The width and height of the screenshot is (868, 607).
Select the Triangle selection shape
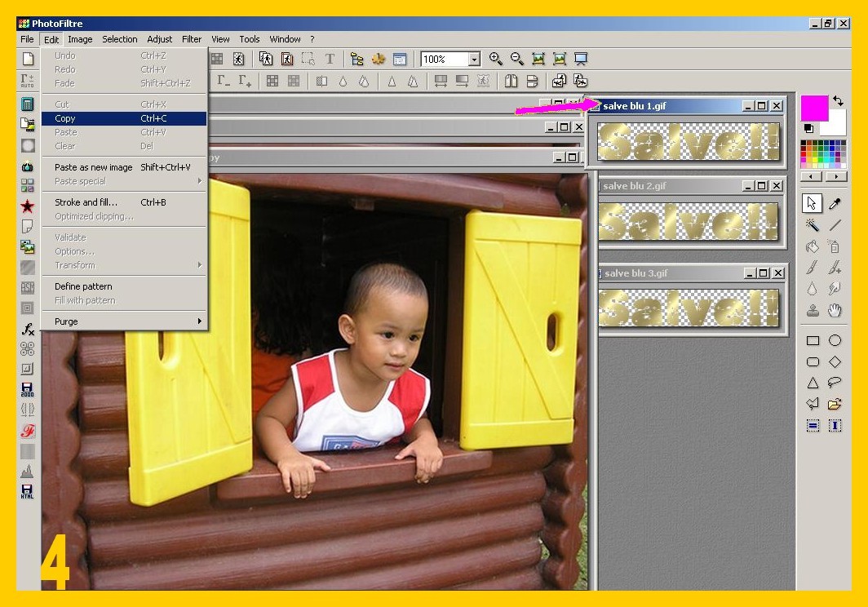click(813, 382)
